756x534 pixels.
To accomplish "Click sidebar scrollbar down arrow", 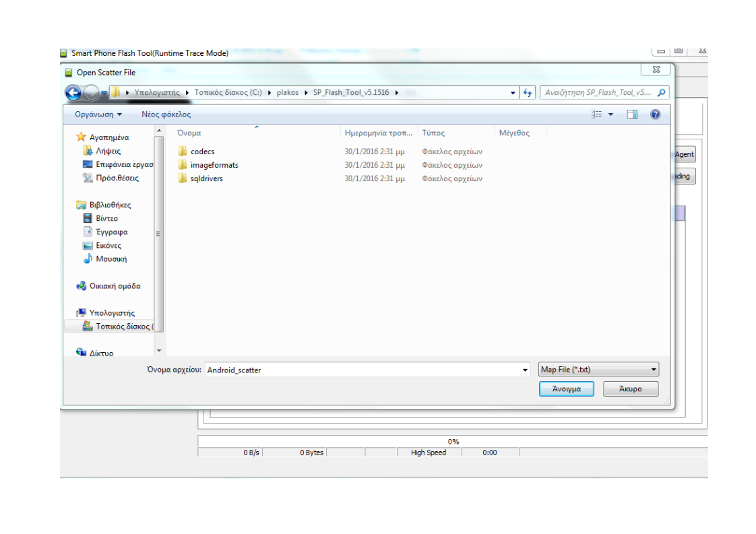I will click(159, 351).
